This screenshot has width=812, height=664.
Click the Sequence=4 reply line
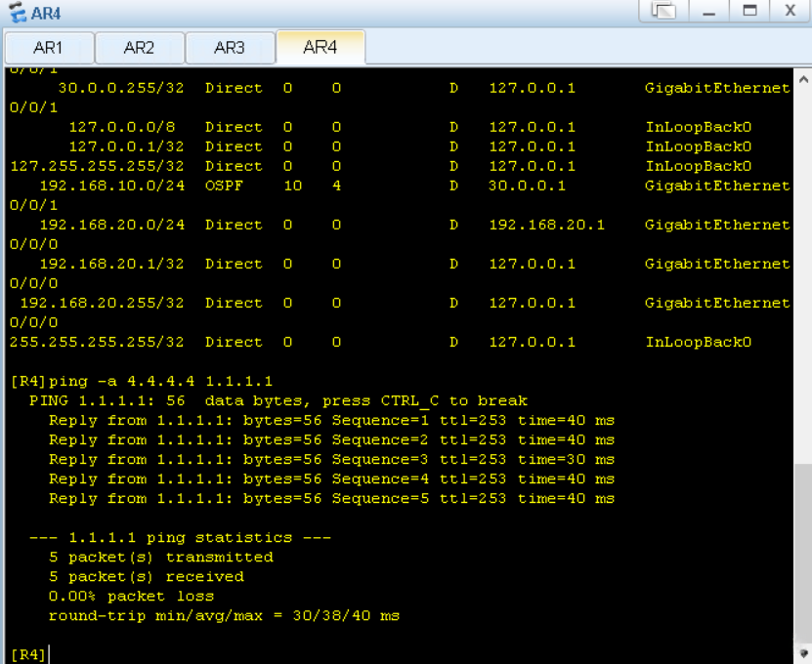tap(331, 479)
